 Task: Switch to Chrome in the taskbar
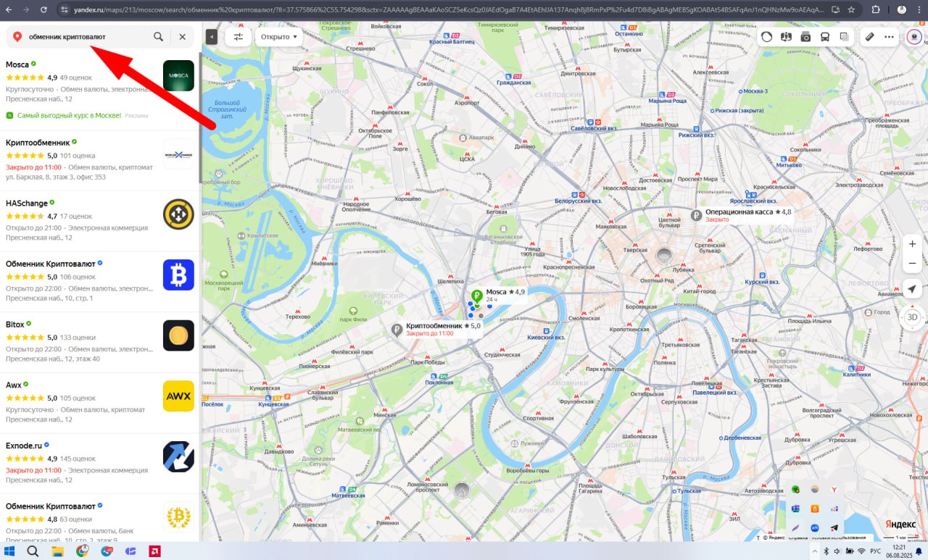click(x=83, y=551)
